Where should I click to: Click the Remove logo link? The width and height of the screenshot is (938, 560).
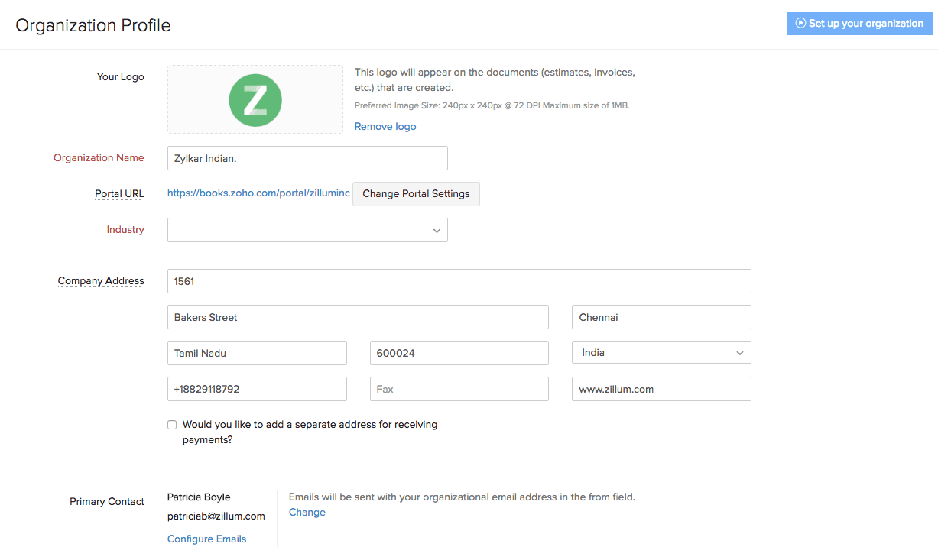[x=385, y=126]
